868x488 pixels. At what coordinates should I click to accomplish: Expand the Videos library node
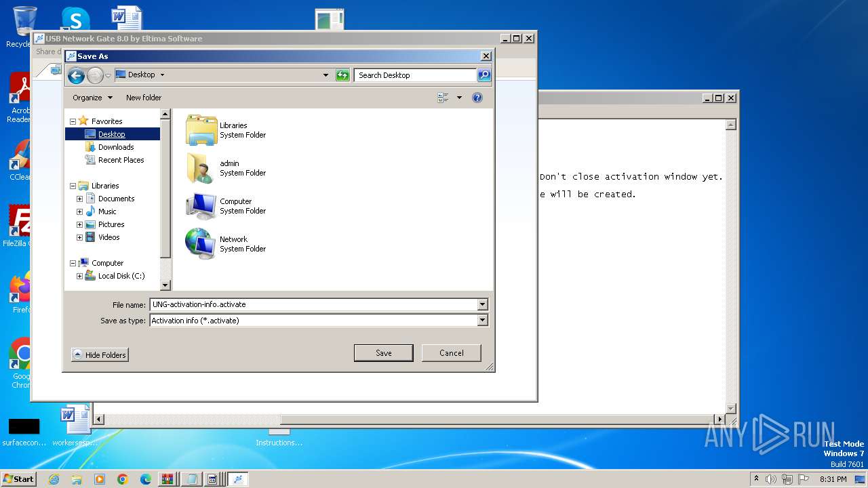coord(79,237)
